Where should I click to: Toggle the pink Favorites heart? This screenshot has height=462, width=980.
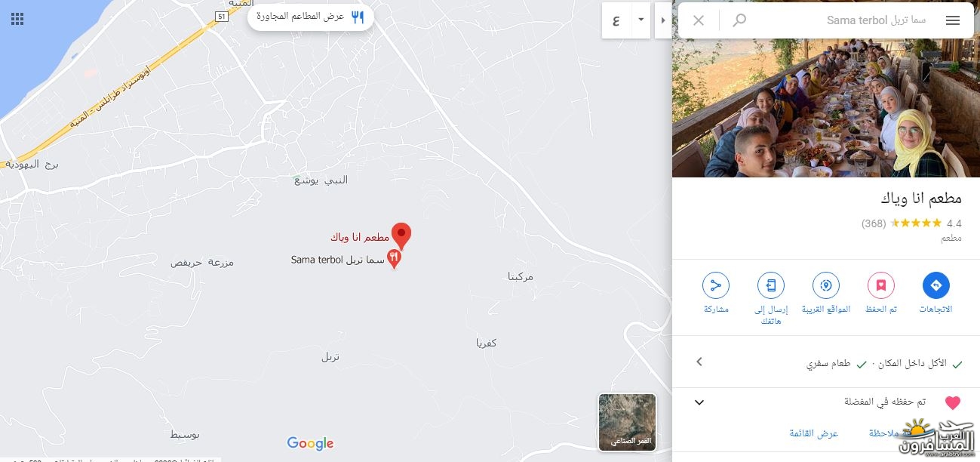point(953,402)
